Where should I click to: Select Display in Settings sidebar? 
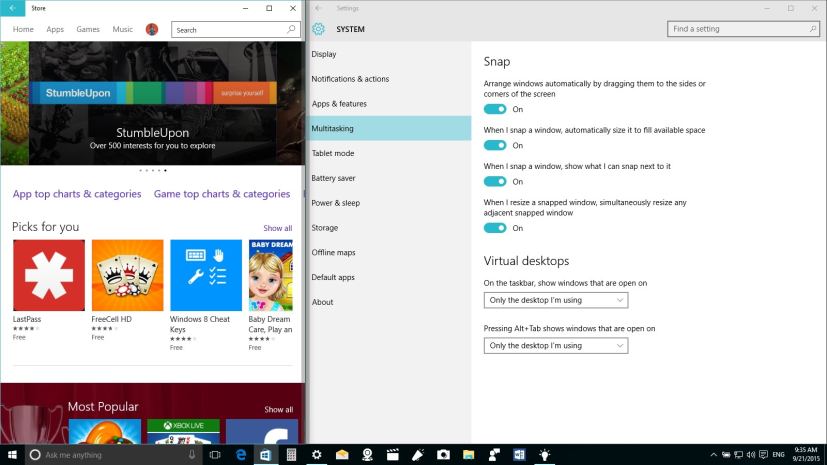[390, 54]
